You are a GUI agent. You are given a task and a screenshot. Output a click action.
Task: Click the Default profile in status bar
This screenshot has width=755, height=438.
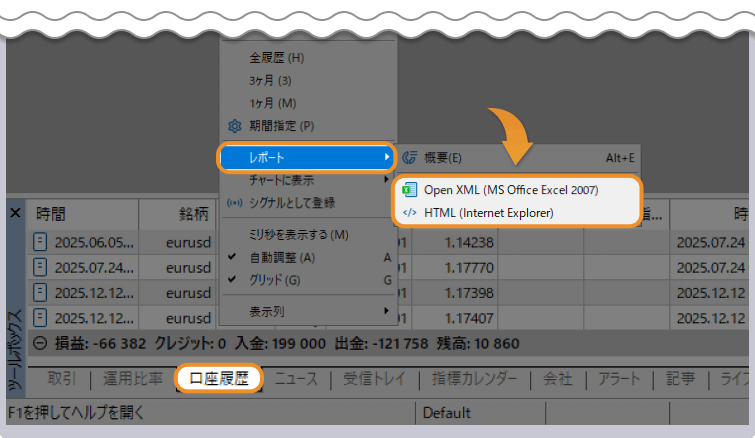446,413
